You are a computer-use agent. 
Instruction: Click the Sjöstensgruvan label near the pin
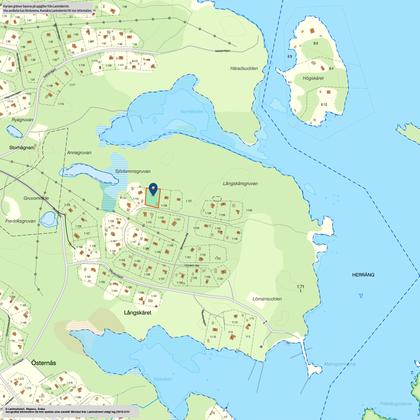(133, 171)
